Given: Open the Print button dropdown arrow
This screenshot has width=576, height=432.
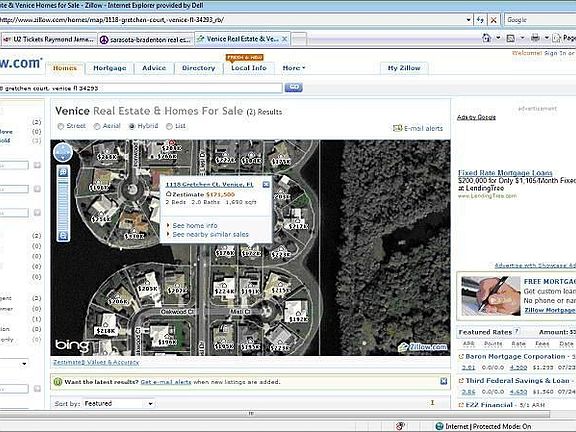Looking at the screenshot, I should pos(547,38).
